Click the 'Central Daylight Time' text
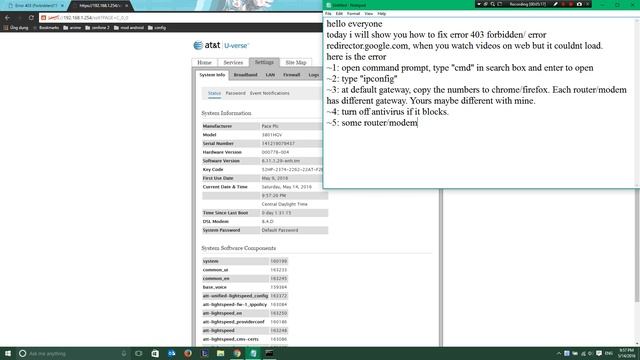Image resolution: width=640 pixels, height=360 pixels. pyautogui.click(x=284, y=204)
